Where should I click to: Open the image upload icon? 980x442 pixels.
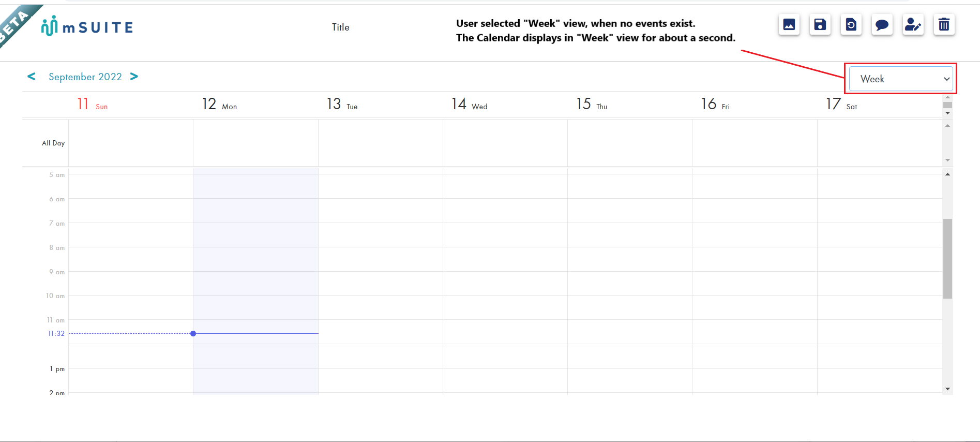click(788, 24)
